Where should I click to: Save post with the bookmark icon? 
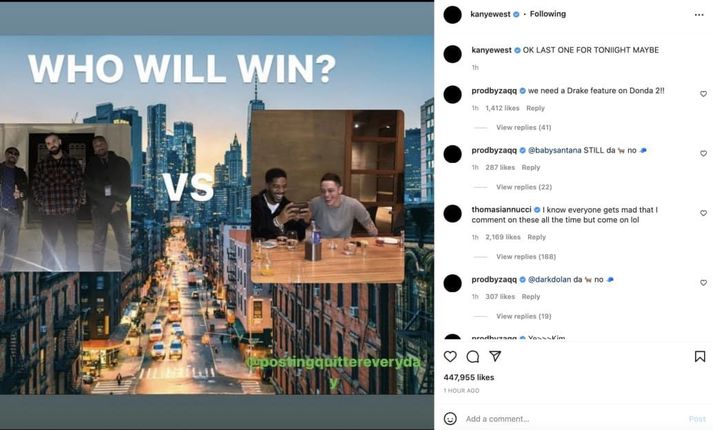click(700, 356)
